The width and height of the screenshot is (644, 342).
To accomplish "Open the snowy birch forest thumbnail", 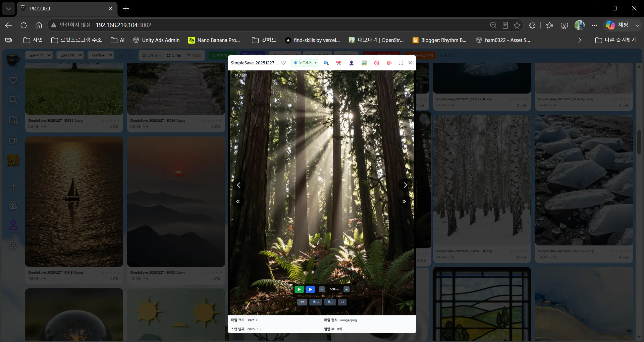I will click(x=482, y=180).
